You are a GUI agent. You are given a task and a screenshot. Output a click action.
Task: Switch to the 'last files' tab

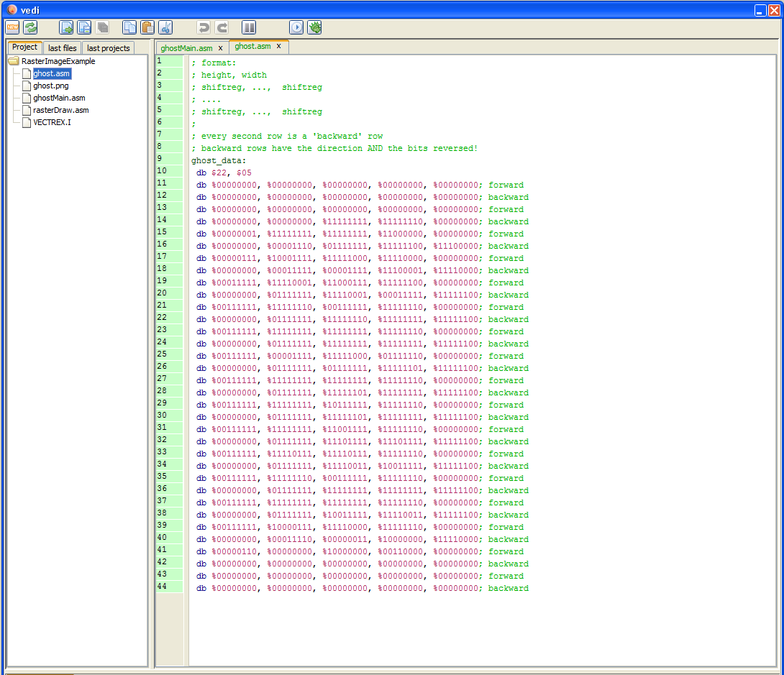(x=63, y=48)
